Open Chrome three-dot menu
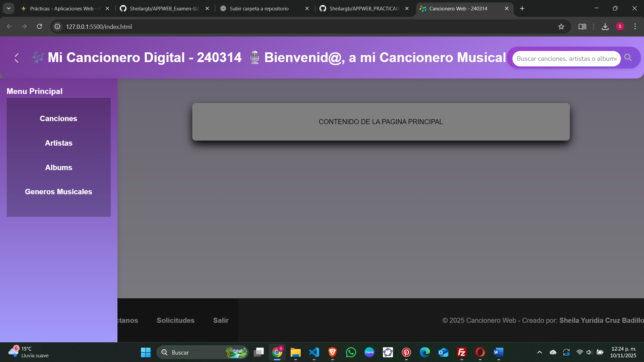This screenshot has width=644, height=362. (635, 27)
